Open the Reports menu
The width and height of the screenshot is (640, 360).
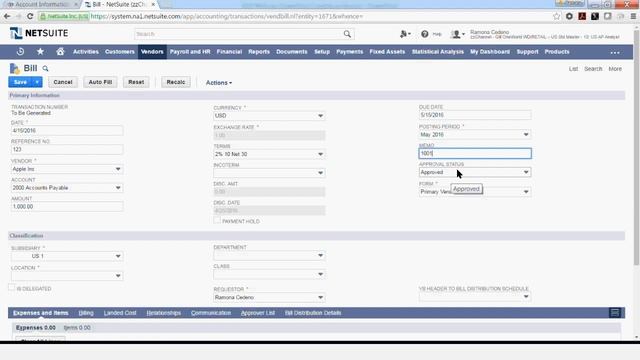point(259,52)
